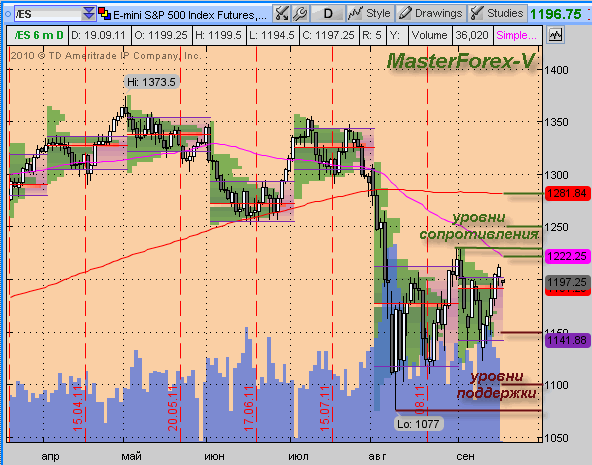This screenshot has height=465, width=592.
Task: Click the chart thumbnail icon at right
Action: pos(555,35)
